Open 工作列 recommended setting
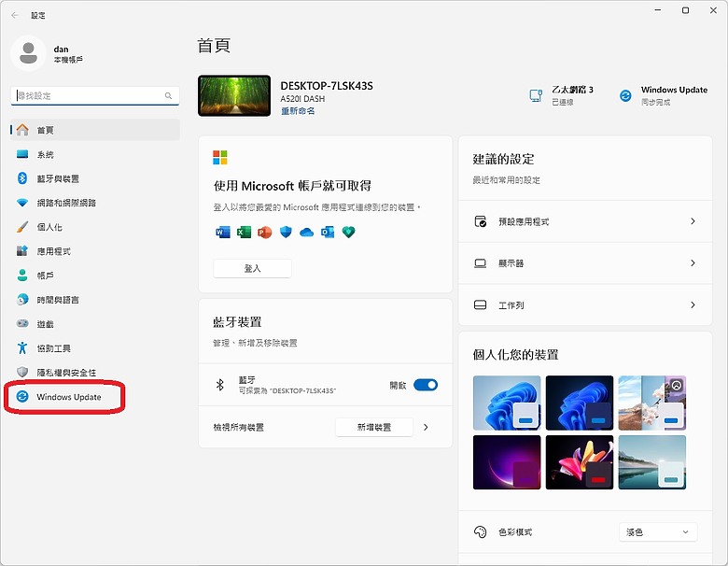728x566 pixels. pyautogui.click(x=585, y=304)
